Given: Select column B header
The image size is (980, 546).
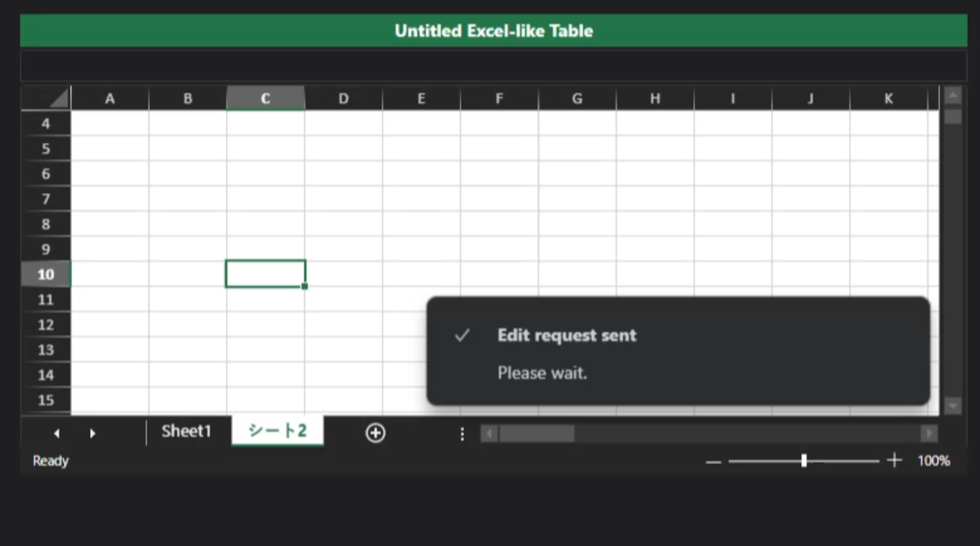Looking at the screenshot, I should pos(188,99).
